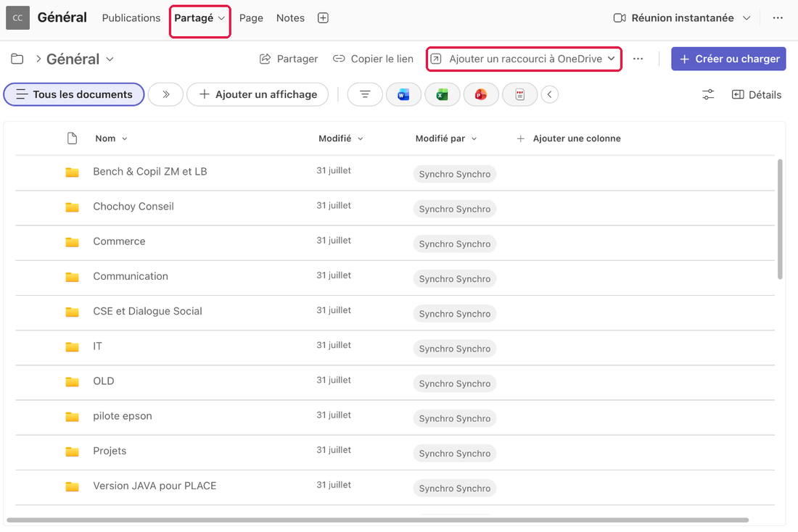Click the vertical scrollbar of the file list
The width and height of the screenshot is (798, 532).
(x=780, y=219)
